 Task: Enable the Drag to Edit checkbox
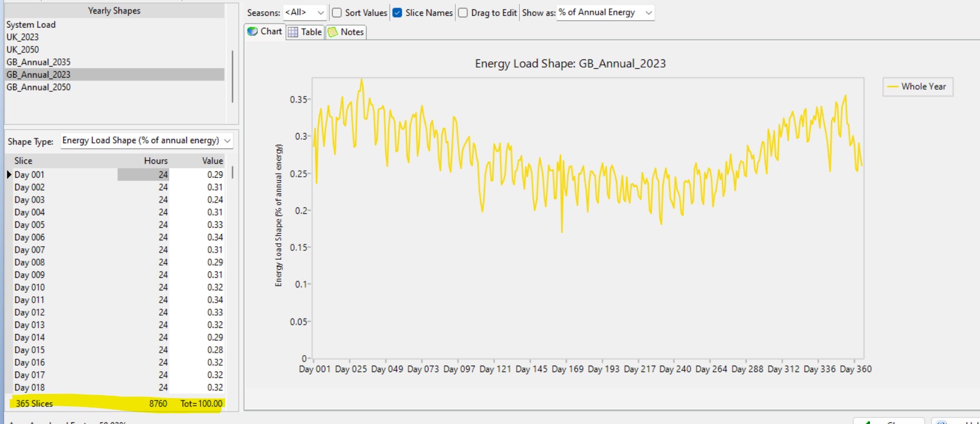463,12
